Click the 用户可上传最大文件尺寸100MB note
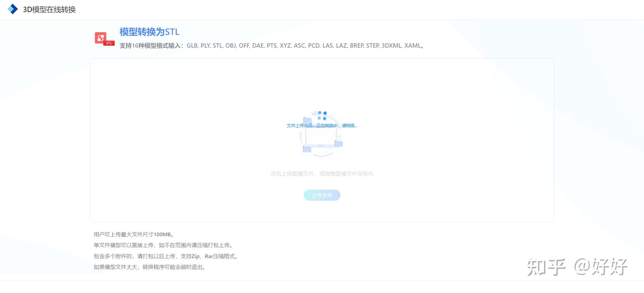 [x=134, y=235]
